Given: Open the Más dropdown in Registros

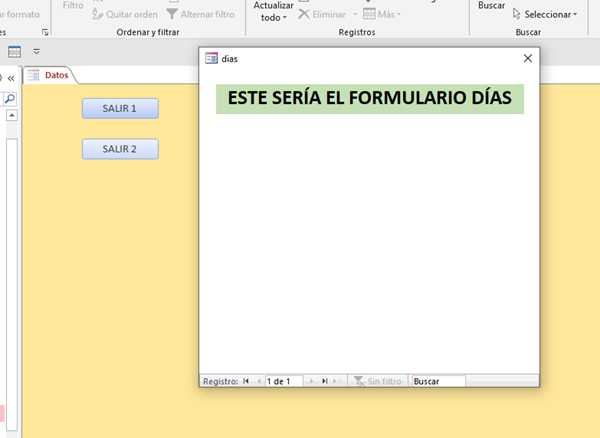Looking at the screenshot, I should [382, 15].
